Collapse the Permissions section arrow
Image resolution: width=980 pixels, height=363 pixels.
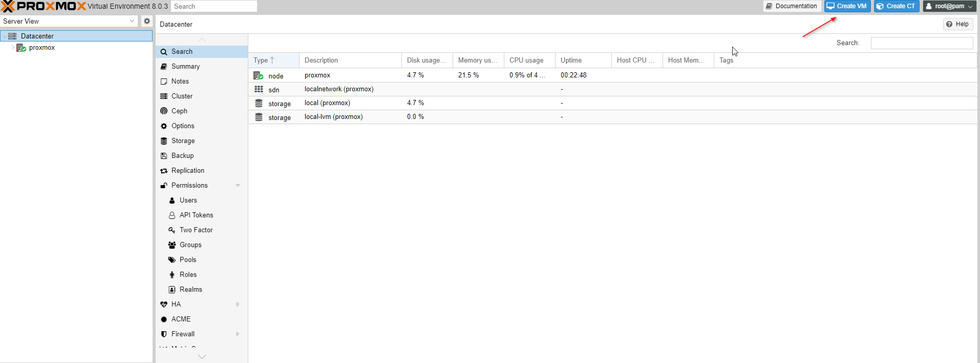(238, 186)
